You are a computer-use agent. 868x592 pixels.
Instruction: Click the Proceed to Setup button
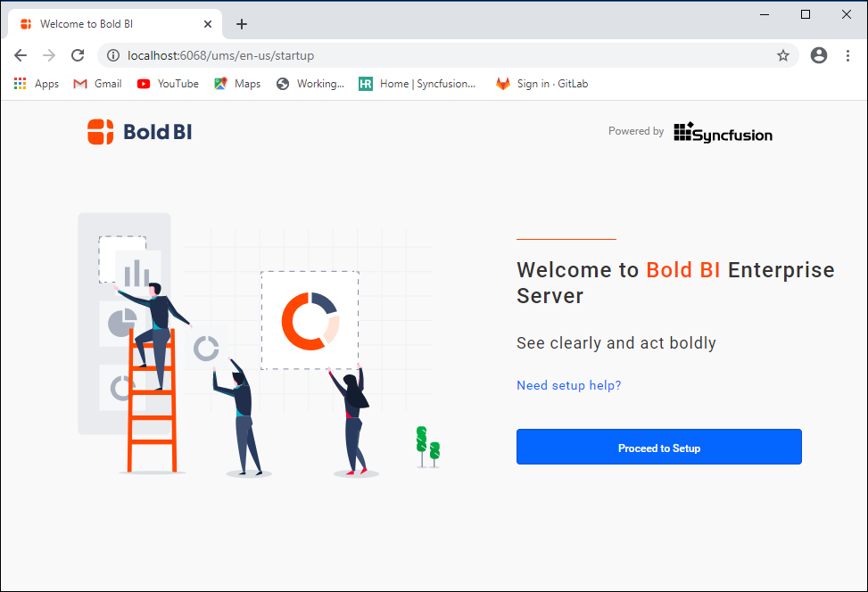(658, 448)
